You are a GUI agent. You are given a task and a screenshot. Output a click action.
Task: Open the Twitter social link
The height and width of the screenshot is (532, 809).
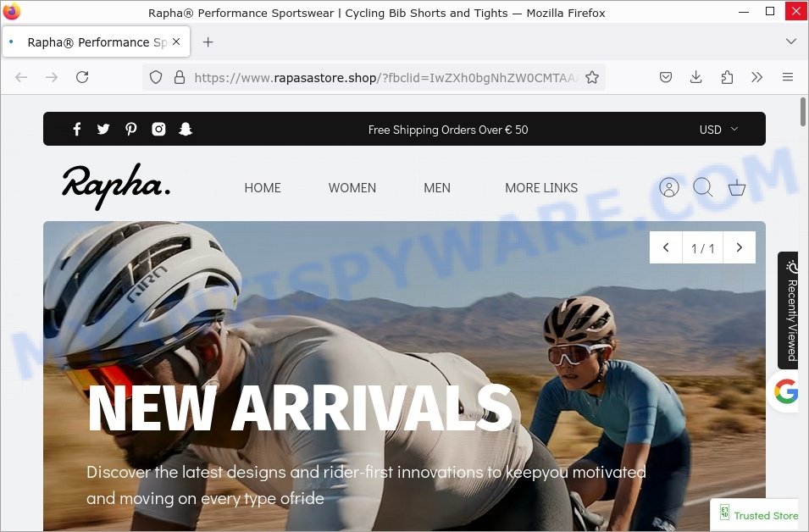point(103,129)
